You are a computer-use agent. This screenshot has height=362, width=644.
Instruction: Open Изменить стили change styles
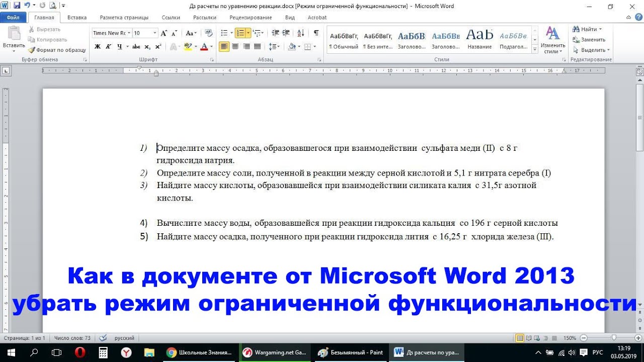pos(553,40)
